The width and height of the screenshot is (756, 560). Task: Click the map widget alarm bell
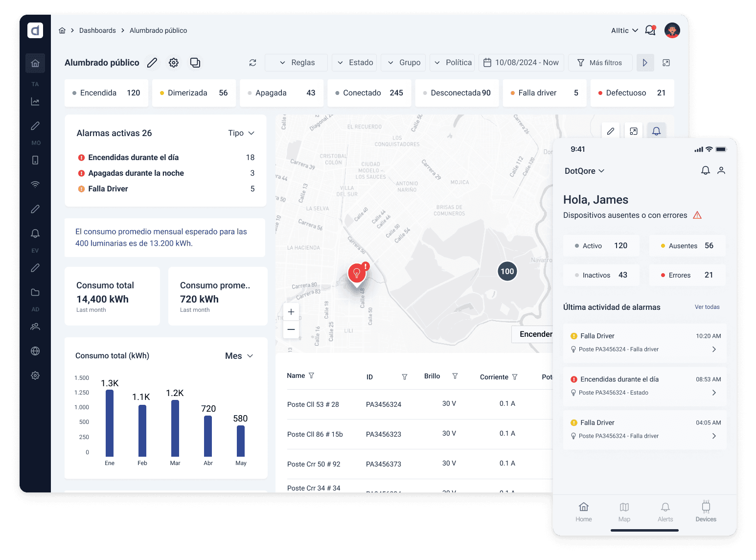[657, 131]
